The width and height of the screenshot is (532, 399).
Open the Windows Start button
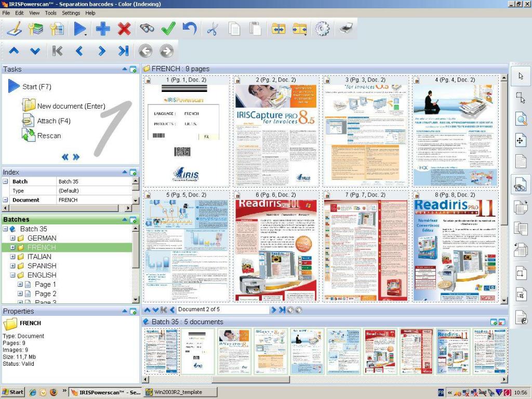click(x=12, y=392)
